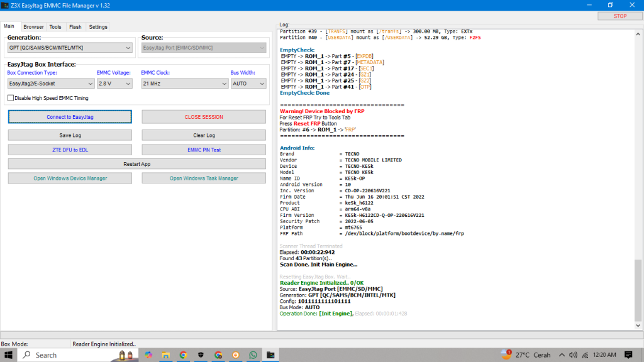Click the Z3X EasyJtag title bar icon
Image resolution: width=644 pixels, height=362 pixels.
[x=5, y=5]
